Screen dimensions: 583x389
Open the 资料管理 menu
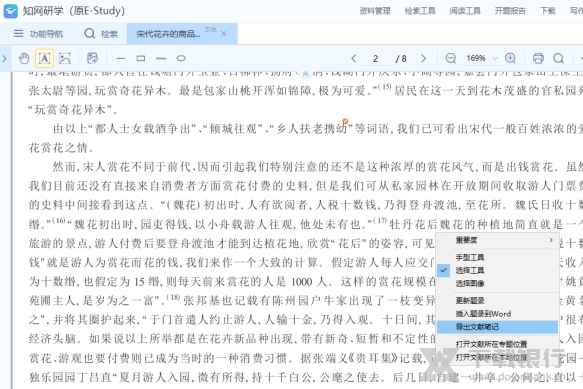375,11
